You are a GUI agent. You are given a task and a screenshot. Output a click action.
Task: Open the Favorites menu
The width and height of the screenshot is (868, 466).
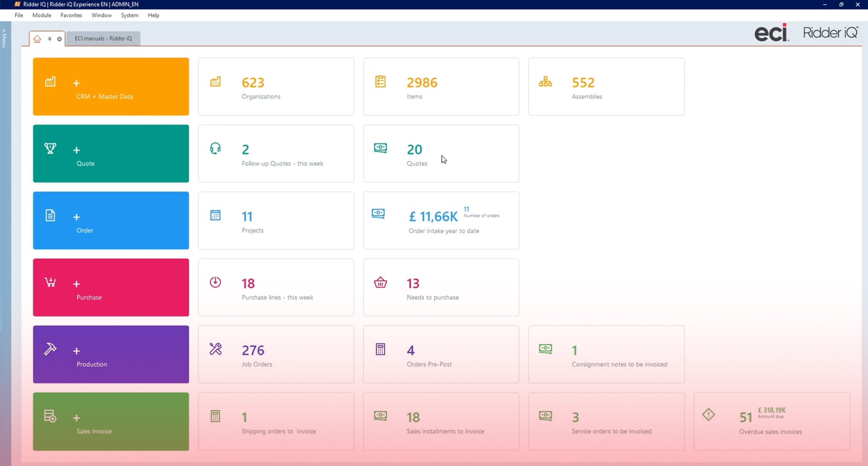71,15
